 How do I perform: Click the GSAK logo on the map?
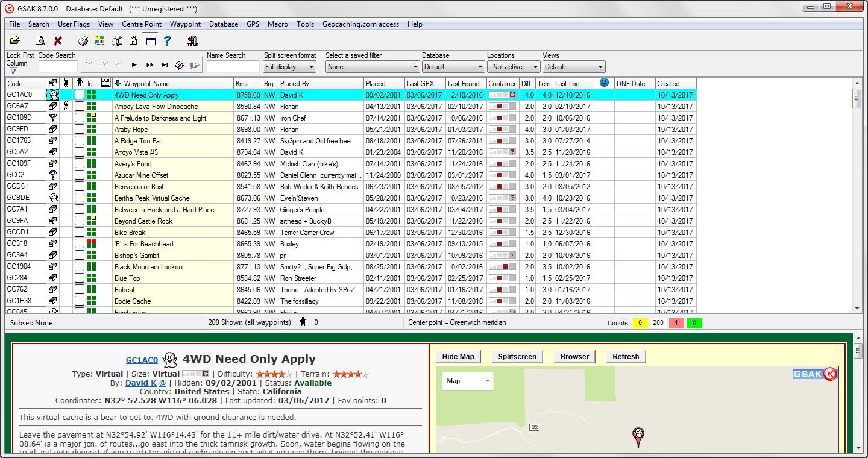pos(815,374)
